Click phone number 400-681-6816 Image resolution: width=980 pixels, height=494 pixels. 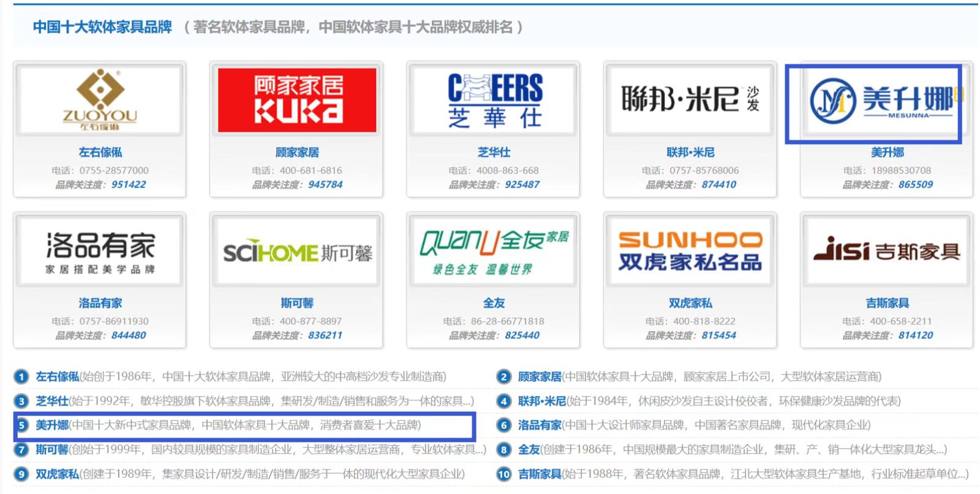pos(311,170)
